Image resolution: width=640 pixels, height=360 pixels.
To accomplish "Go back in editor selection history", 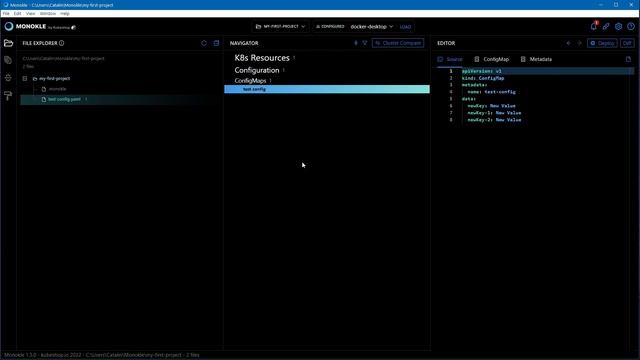I will [x=569, y=43].
